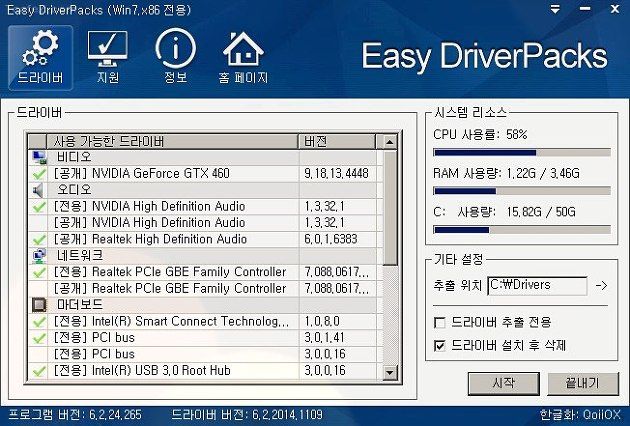Screen dimensions: 630x426
Task: Uncheck Intel(R) Smart Connect Technology driver
Action: pos(39,322)
